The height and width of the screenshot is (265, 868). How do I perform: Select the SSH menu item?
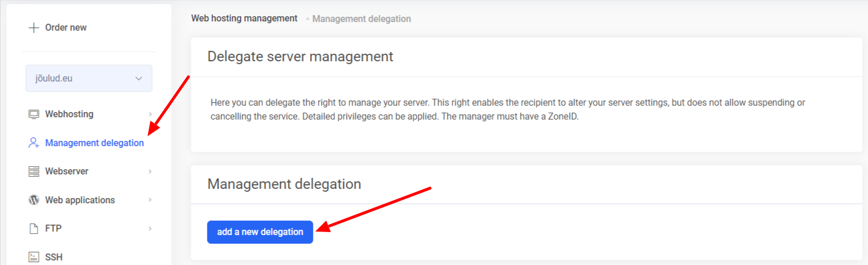pyautogui.click(x=54, y=257)
